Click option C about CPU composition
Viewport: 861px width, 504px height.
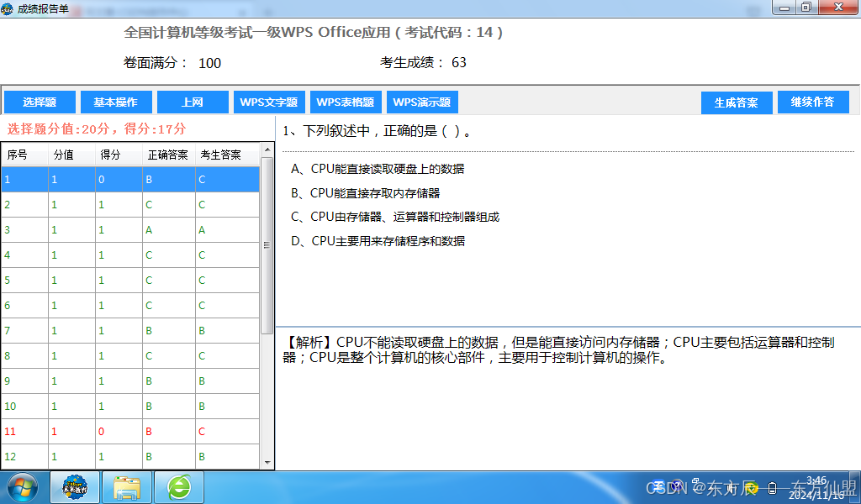point(395,217)
